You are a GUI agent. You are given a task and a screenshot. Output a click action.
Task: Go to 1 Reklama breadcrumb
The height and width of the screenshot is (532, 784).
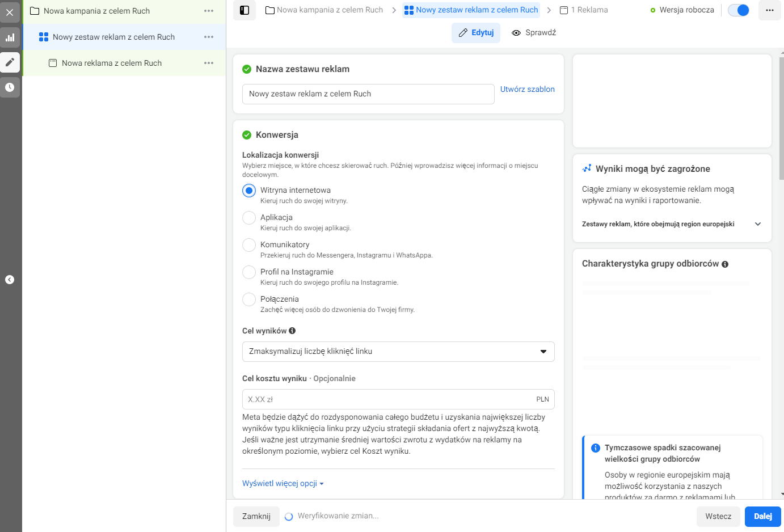584,10
